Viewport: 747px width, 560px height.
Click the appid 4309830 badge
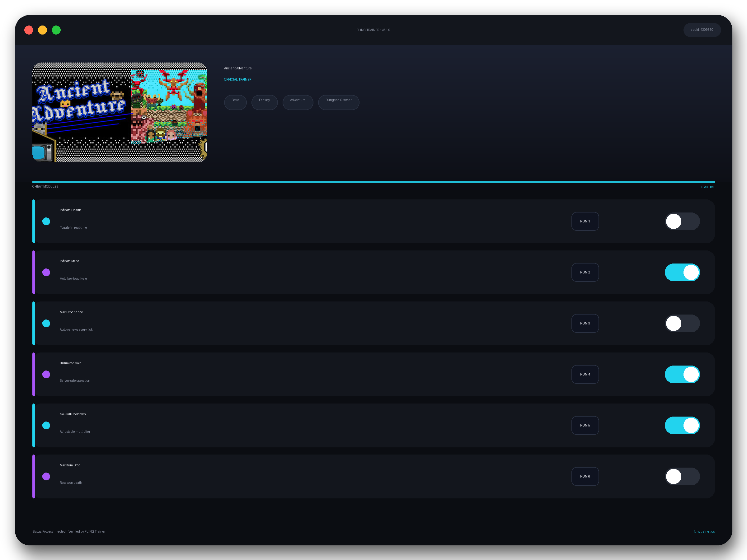[702, 30]
